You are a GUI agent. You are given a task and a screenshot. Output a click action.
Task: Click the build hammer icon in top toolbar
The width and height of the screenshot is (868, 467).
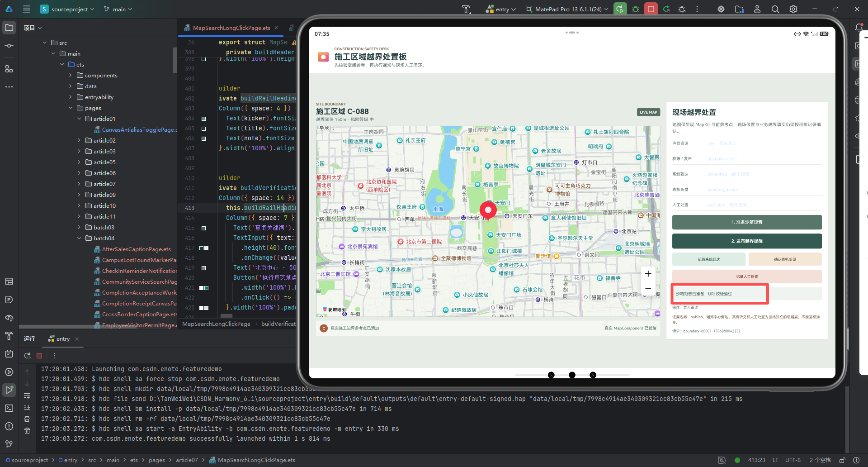[466, 9]
